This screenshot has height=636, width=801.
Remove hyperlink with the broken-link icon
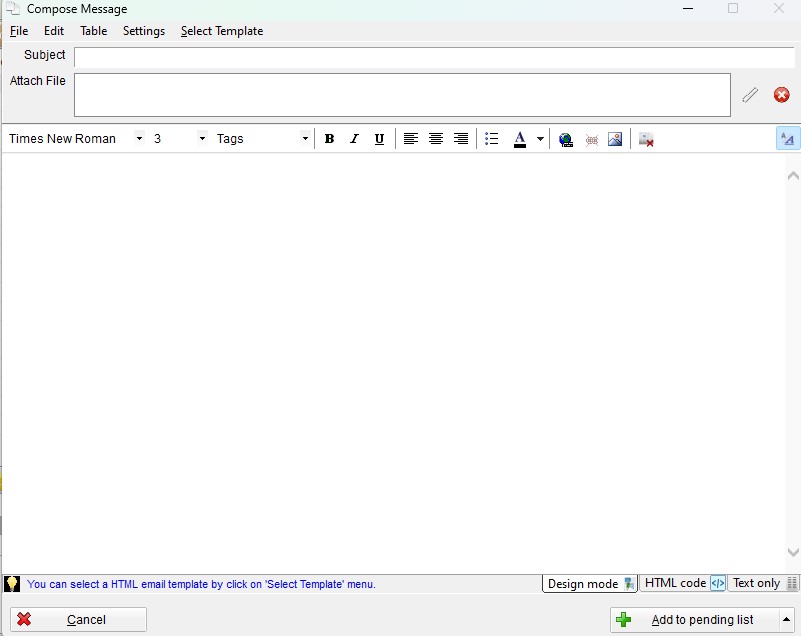591,138
